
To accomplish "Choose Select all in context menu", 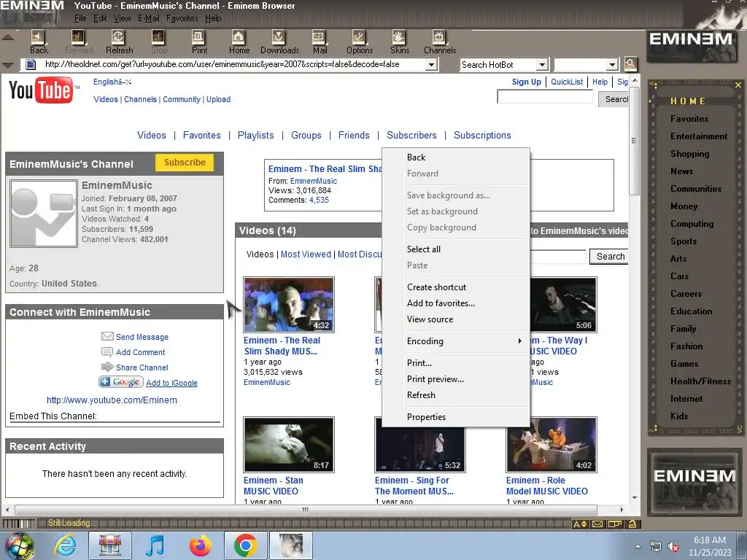I will (x=457, y=249).
